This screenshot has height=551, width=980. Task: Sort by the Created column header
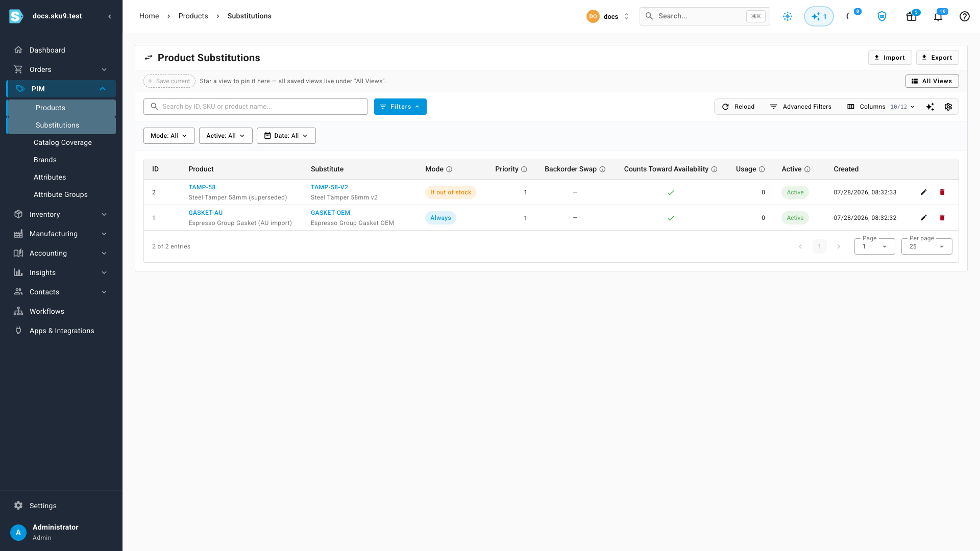(x=846, y=169)
